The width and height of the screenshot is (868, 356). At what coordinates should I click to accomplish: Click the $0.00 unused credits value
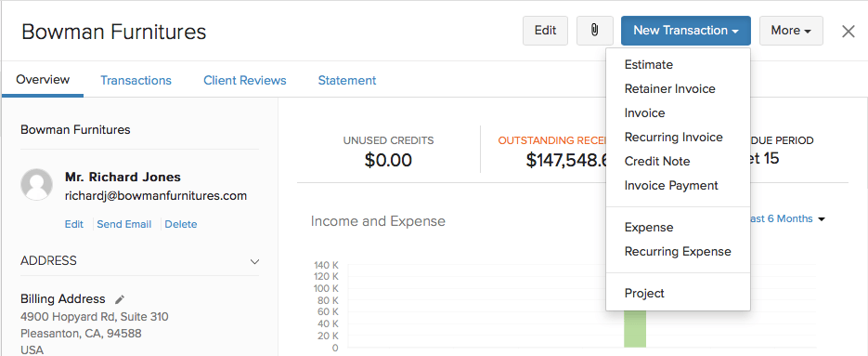click(x=388, y=160)
